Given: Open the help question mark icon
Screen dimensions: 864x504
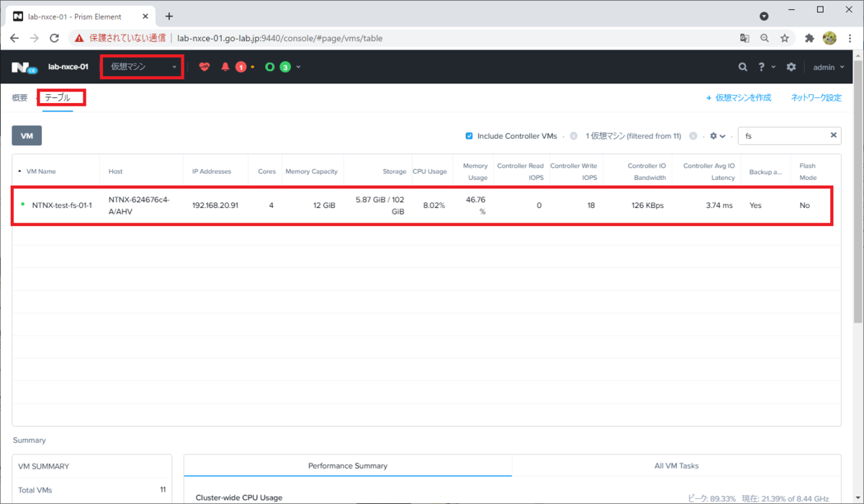Looking at the screenshot, I should click(x=761, y=67).
